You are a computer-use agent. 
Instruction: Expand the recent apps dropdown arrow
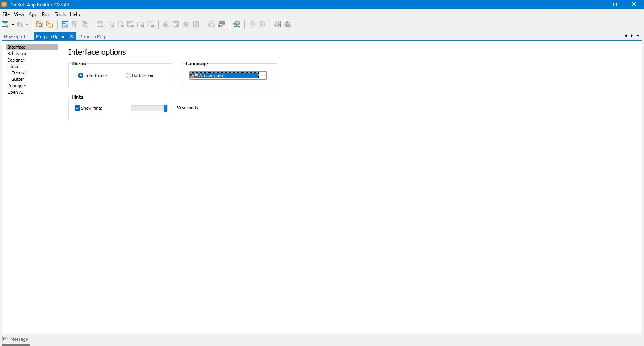(x=27, y=25)
